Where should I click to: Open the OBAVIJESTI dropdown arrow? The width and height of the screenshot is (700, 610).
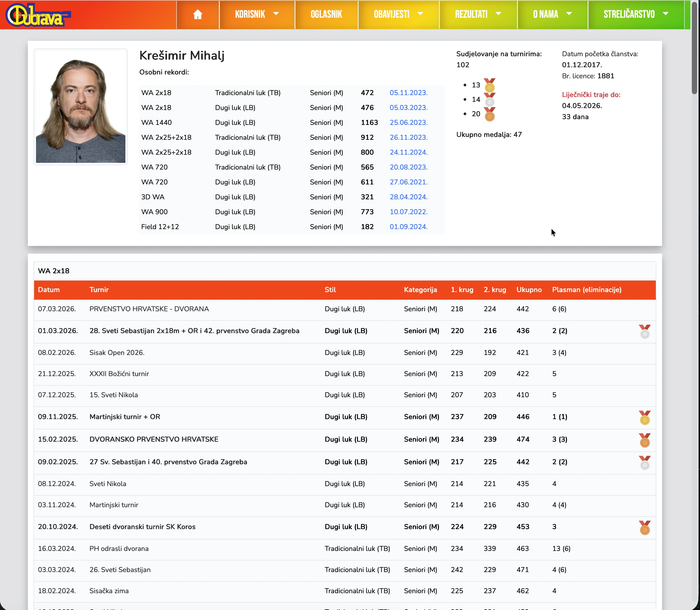pyautogui.click(x=420, y=14)
